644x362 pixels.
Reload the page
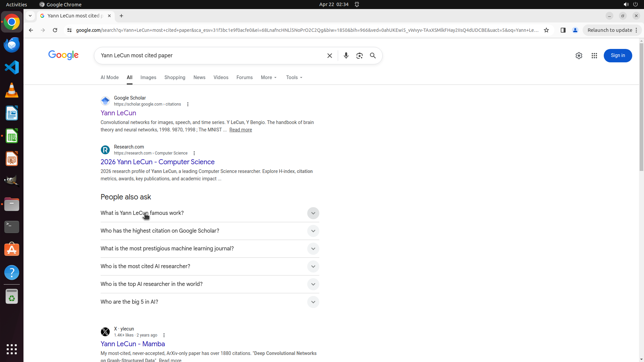(x=55, y=30)
